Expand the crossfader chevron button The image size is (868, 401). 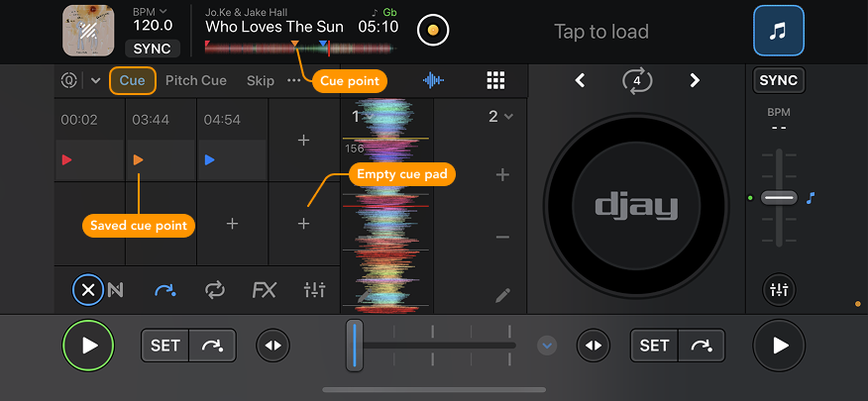coord(547,346)
